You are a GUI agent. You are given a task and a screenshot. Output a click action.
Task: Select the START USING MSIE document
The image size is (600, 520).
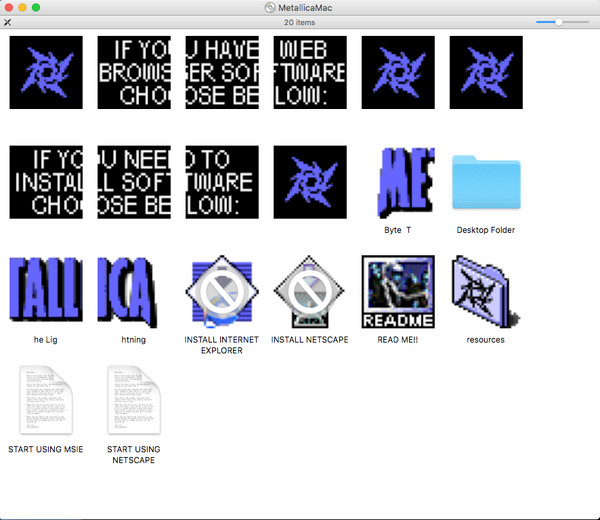[46, 399]
